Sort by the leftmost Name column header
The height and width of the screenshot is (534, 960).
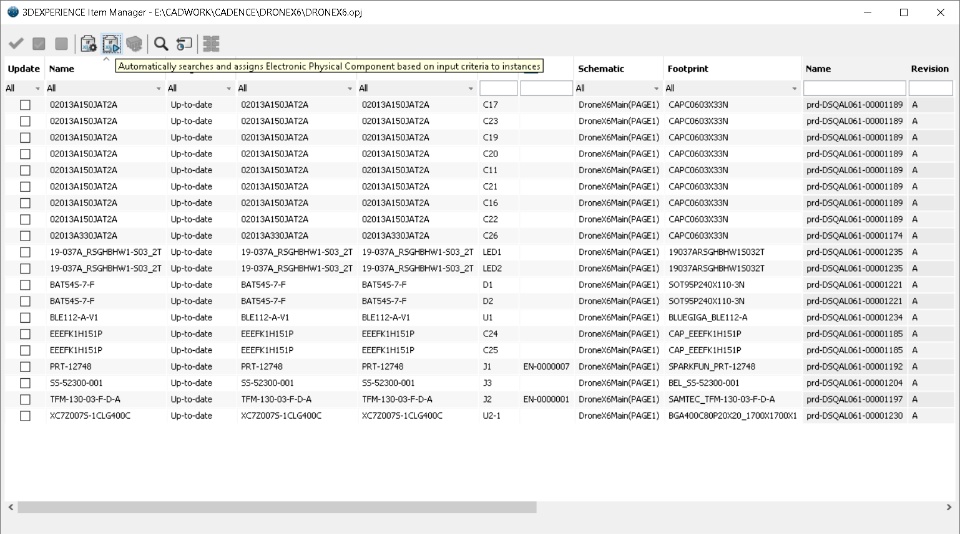click(61, 69)
